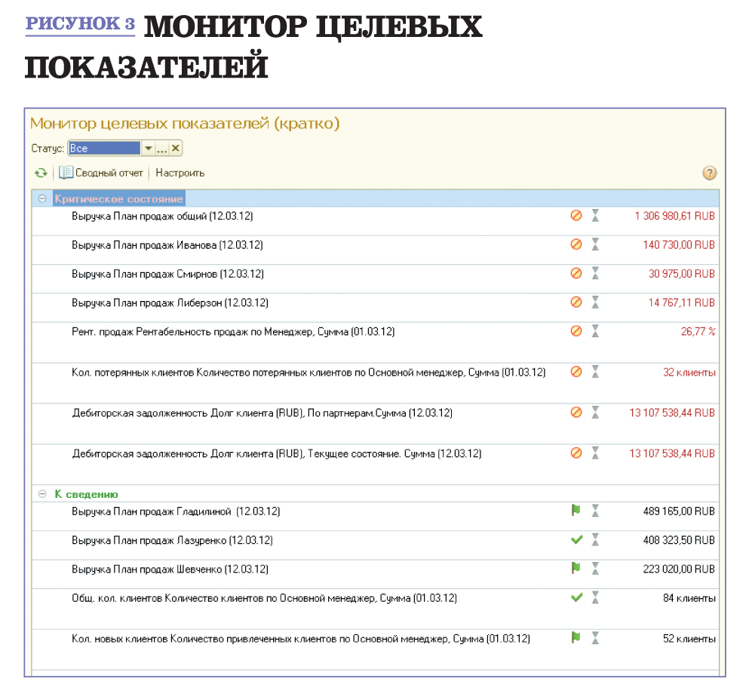
Task: Click the ellipsis selection button beside Статус
Action: [x=161, y=149]
